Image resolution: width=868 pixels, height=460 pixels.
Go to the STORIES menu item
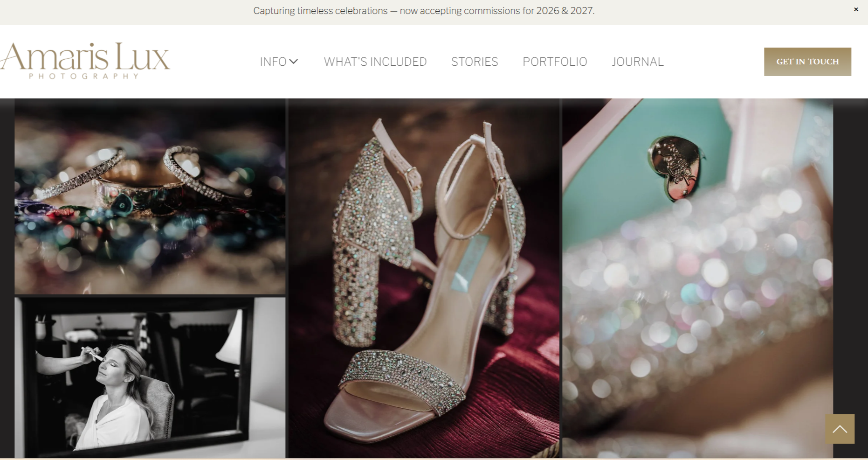tap(475, 62)
